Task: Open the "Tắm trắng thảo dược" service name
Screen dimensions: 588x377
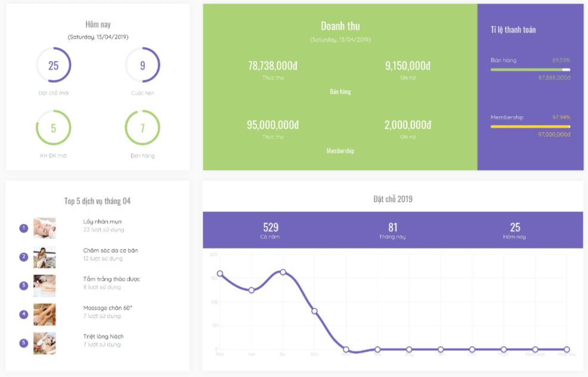Action: pos(112,279)
